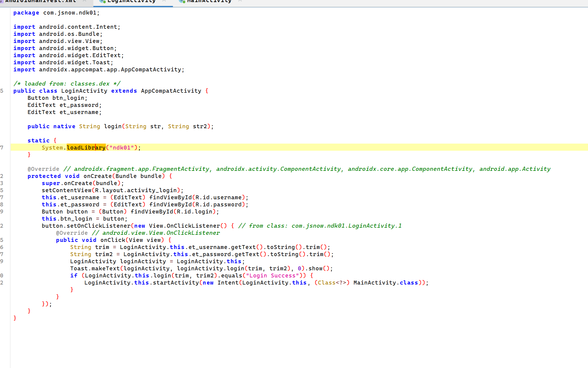Click the highlighted loadLibrary method name
This screenshot has height=368, width=588.
[86, 147]
